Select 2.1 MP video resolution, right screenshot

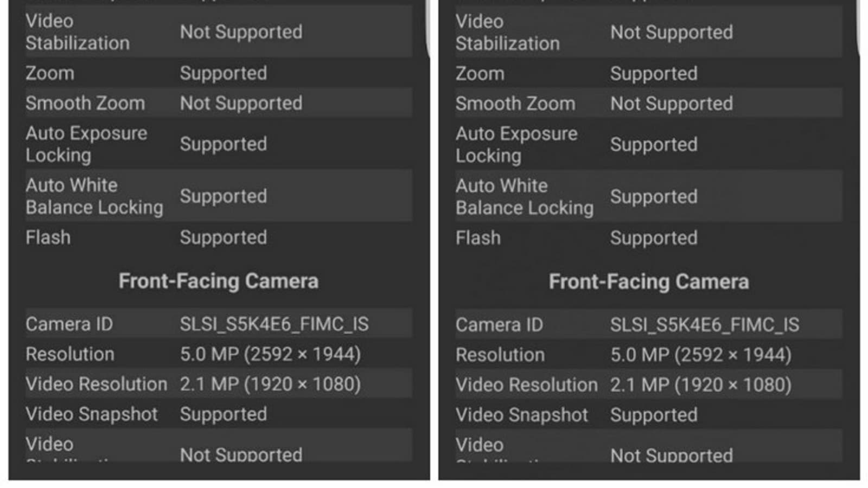pos(700,384)
